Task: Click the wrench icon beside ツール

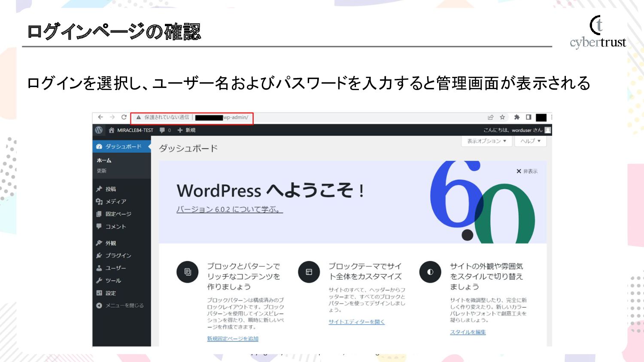Action: click(99, 281)
